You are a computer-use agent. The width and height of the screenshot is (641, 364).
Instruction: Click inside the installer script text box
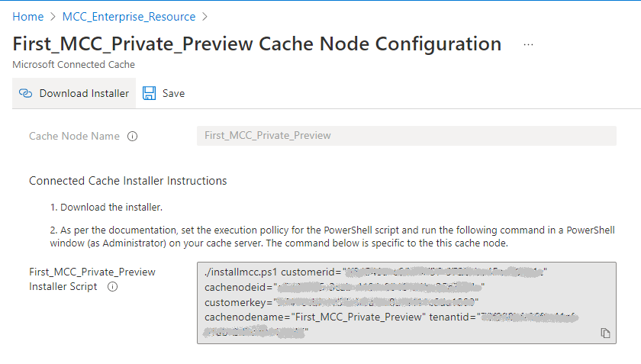(406, 303)
